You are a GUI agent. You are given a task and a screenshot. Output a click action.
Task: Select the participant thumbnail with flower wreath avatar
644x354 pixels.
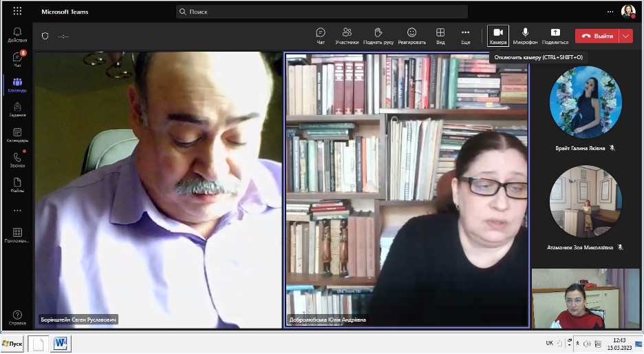(x=586, y=102)
